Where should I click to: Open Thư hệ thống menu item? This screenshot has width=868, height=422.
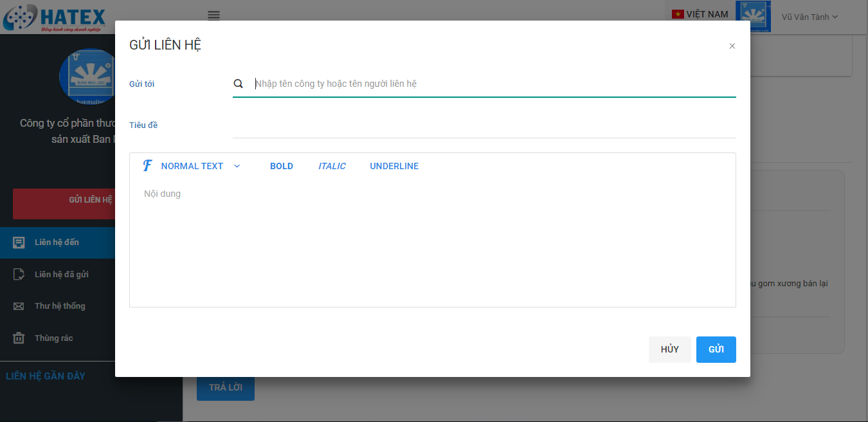(58, 306)
